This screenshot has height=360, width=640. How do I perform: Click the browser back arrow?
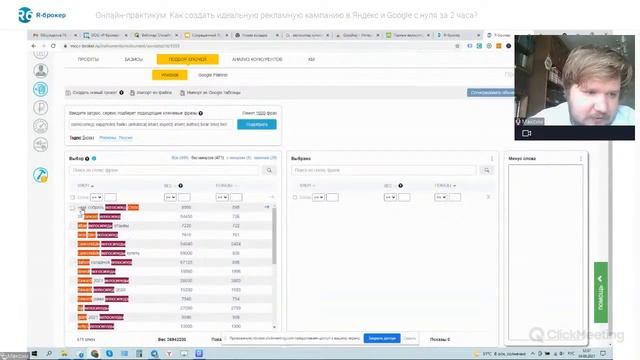point(34,46)
